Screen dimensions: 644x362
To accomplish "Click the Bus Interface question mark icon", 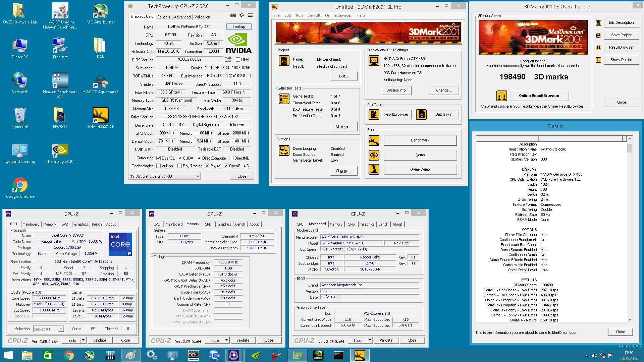I will point(250,76).
